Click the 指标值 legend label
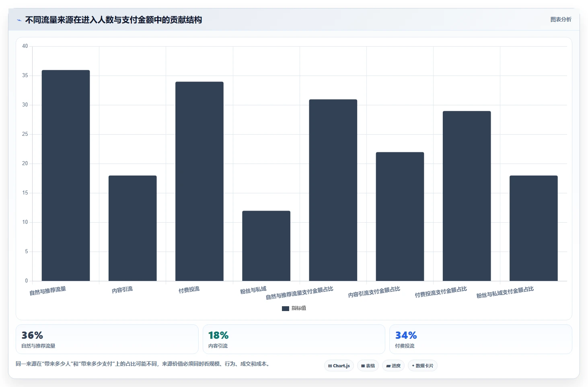This screenshot has width=588, height=387. 299,308
